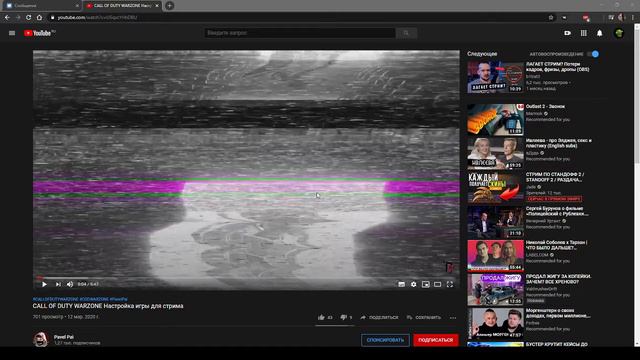This screenshot has width=640, height=360.
Task: Click the hashtag links above the title
Action: [x=80, y=299]
